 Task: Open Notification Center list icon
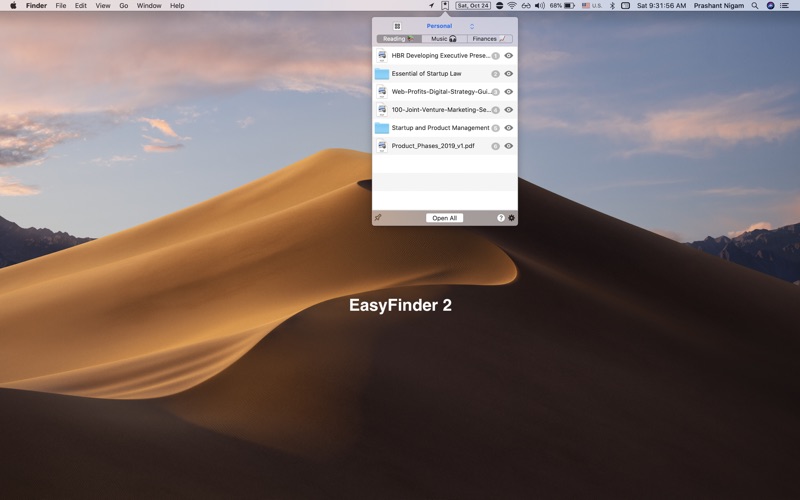[x=785, y=6]
